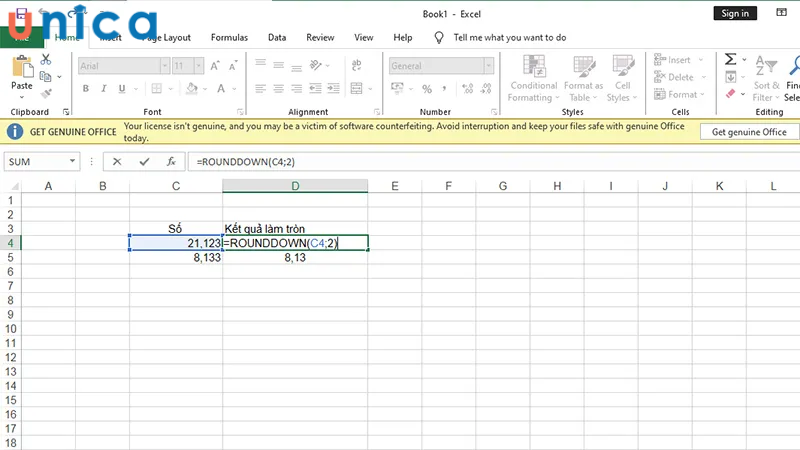Click the Sign in button
Image resolution: width=800 pixels, height=450 pixels.
pos(734,13)
